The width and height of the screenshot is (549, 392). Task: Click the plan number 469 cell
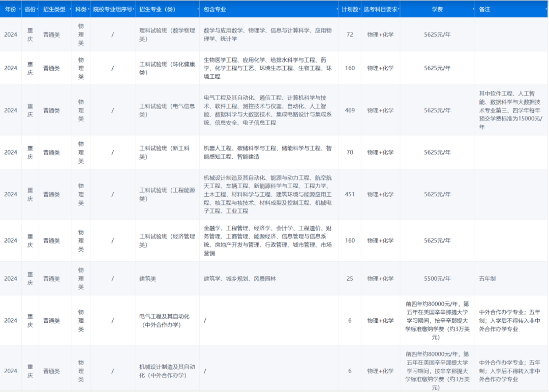point(349,110)
